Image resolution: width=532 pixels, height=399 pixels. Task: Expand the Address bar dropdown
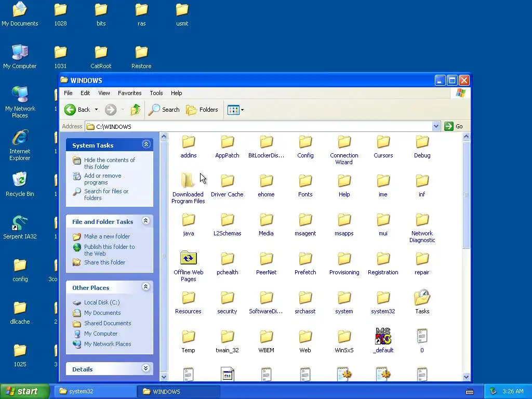tap(436, 126)
